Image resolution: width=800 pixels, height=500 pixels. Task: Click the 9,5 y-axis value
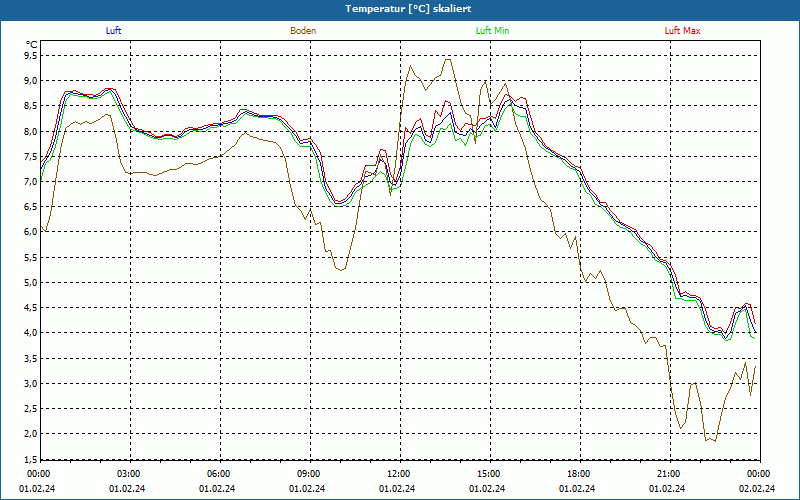pyautogui.click(x=30, y=55)
